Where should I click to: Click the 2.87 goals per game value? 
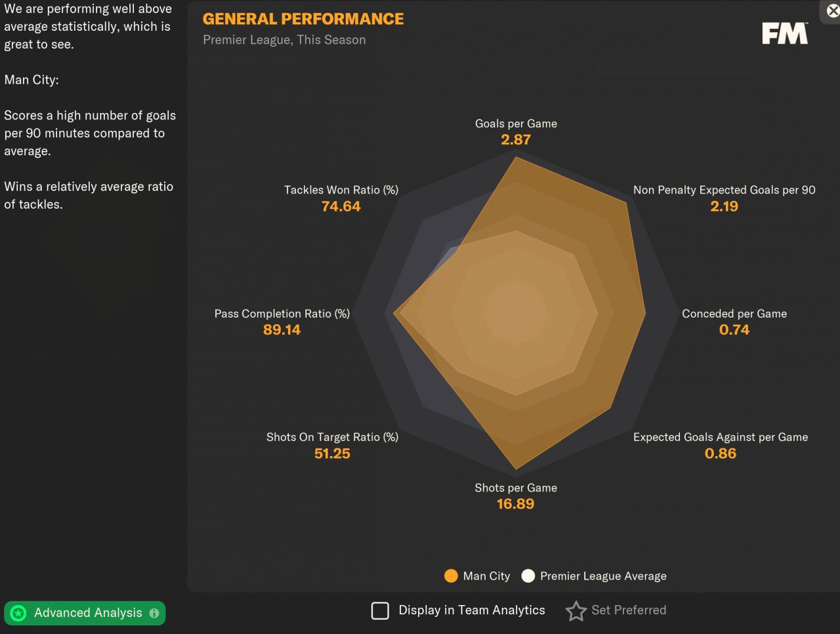click(x=516, y=140)
